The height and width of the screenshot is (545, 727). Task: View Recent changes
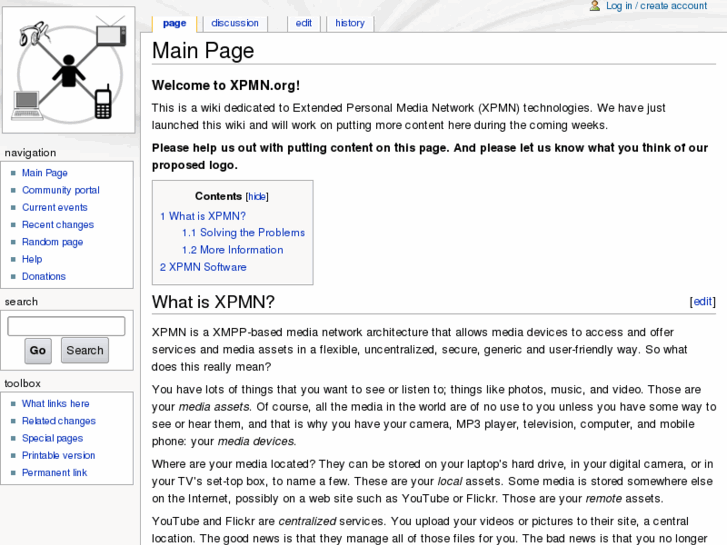pos(58,224)
